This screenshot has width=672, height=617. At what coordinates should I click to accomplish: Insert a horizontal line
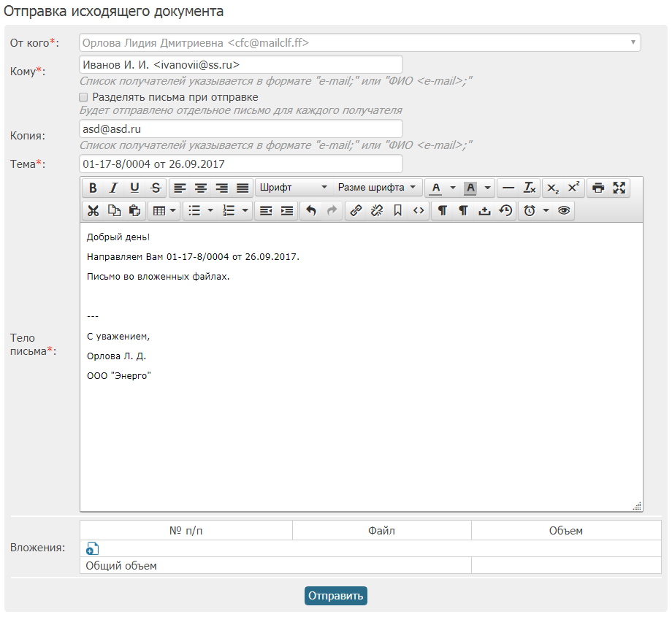(x=508, y=188)
